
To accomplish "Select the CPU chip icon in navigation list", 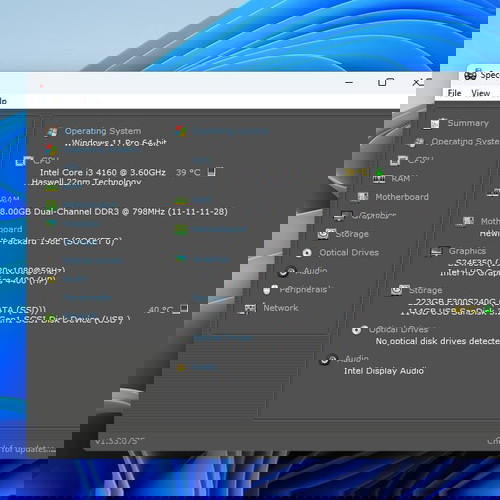I will click(x=399, y=161).
